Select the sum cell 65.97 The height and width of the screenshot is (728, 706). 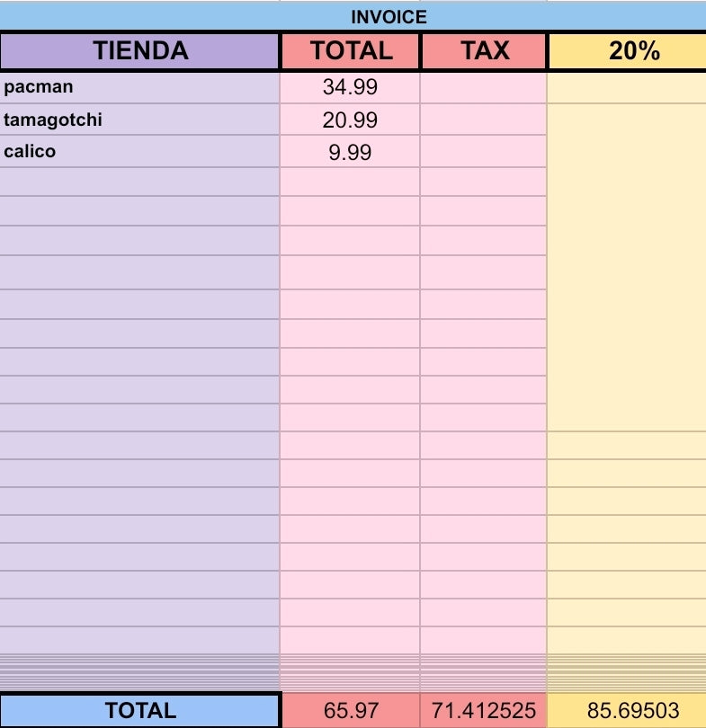click(x=351, y=710)
